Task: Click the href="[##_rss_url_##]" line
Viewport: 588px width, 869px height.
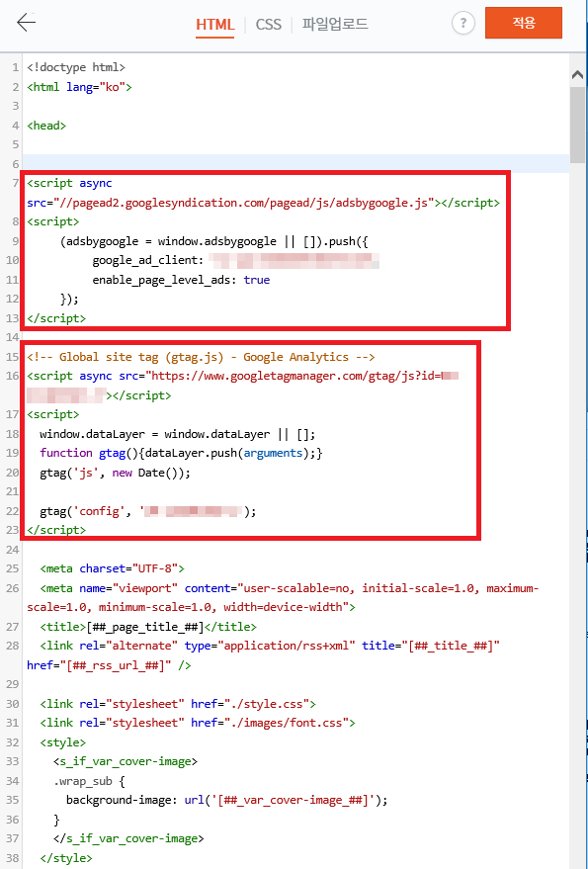Action: [109, 665]
